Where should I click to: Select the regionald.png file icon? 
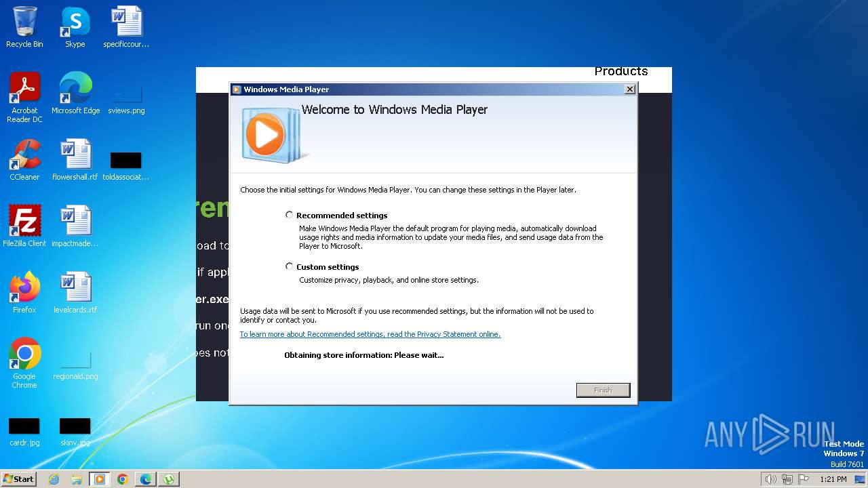(x=75, y=365)
